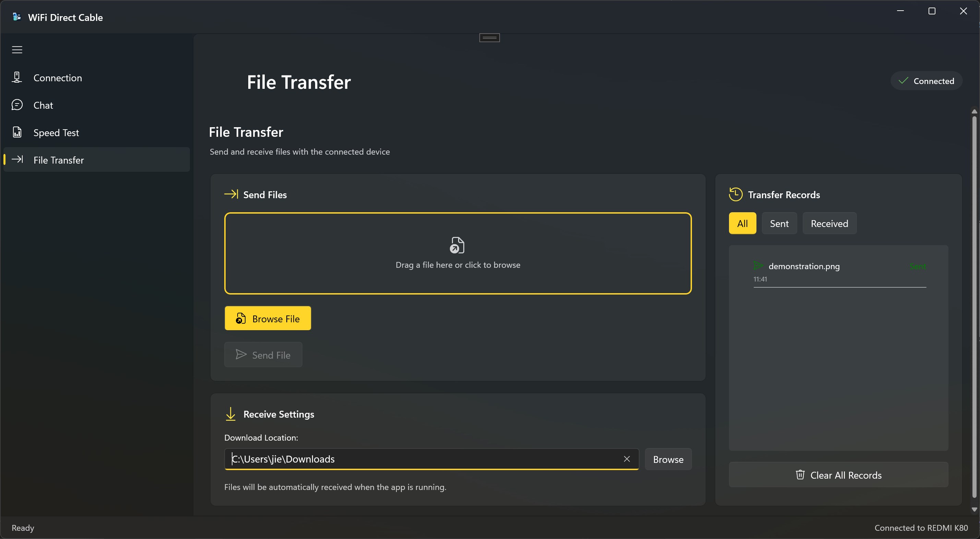Click the trash icon in Clear All Records
This screenshot has width=980, height=539.
pos(800,474)
